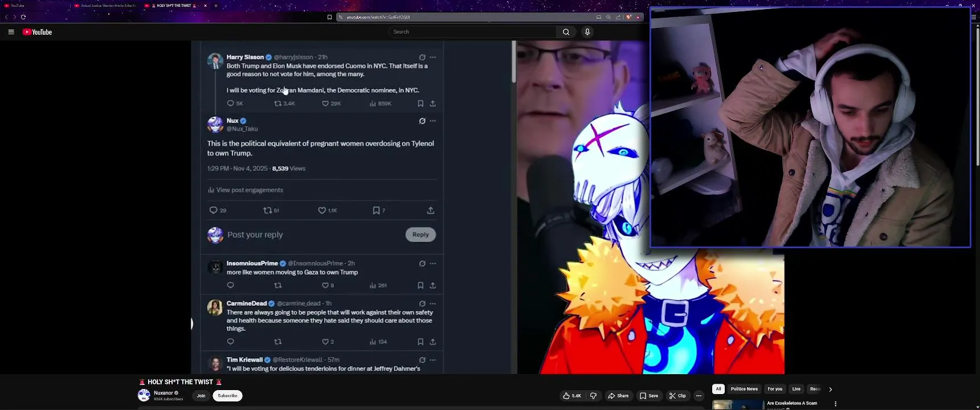Open more options on Tim Kriewall reply

[x=433, y=360]
